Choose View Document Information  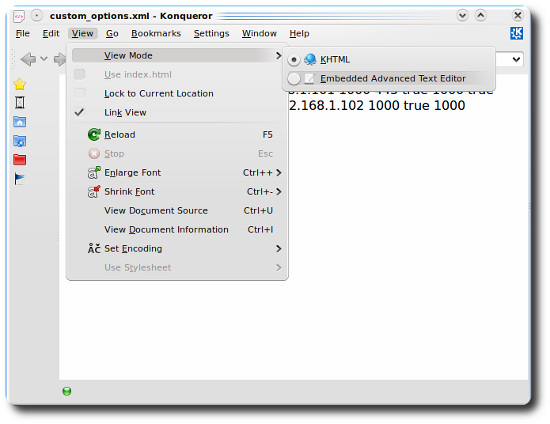(x=177, y=230)
